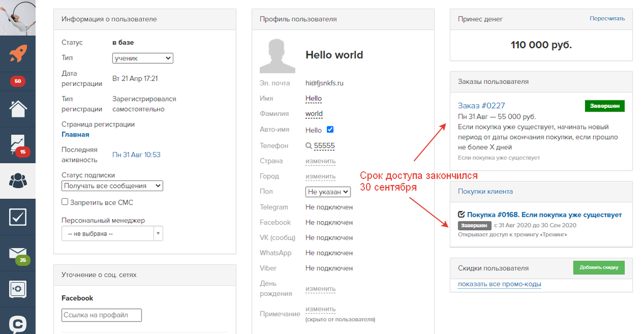This screenshot has height=334, width=644.
Task: Click the Покупки клиента panel header
Action: (541, 191)
